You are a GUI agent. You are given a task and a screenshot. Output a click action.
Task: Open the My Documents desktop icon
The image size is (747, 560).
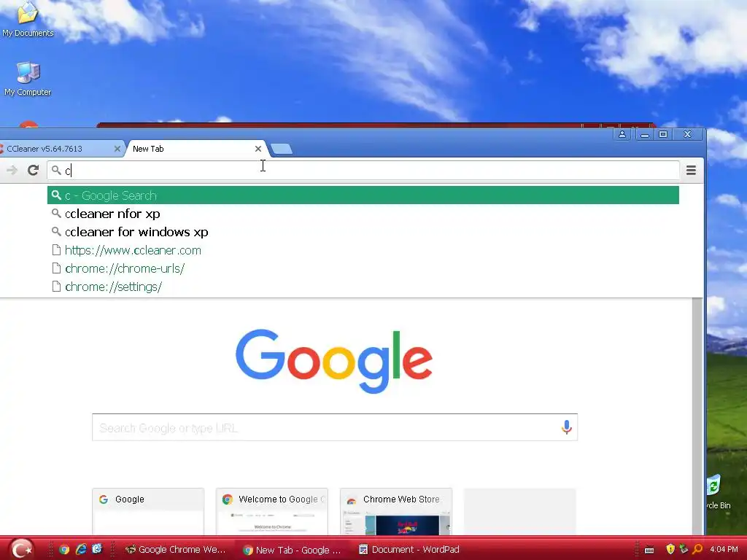tap(28, 19)
